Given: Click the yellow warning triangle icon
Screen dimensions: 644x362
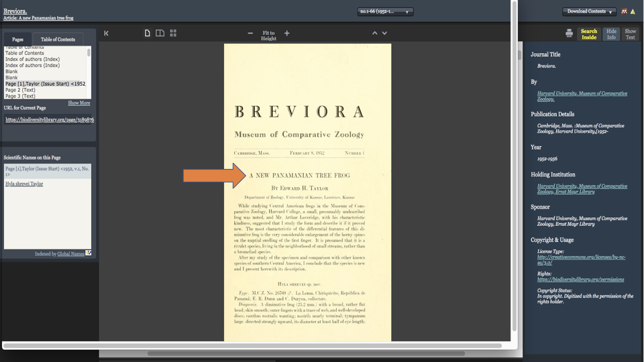Looking at the screenshot, I should pyautogui.click(x=633, y=11).
